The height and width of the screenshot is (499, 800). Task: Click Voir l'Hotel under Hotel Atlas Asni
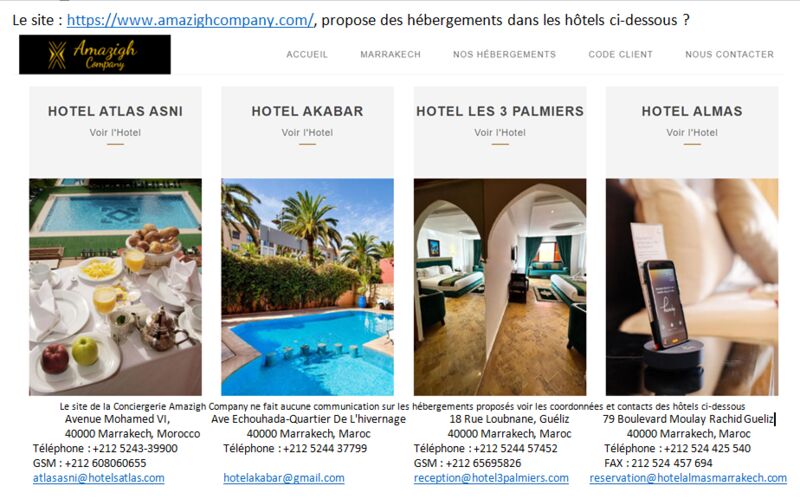115,133
